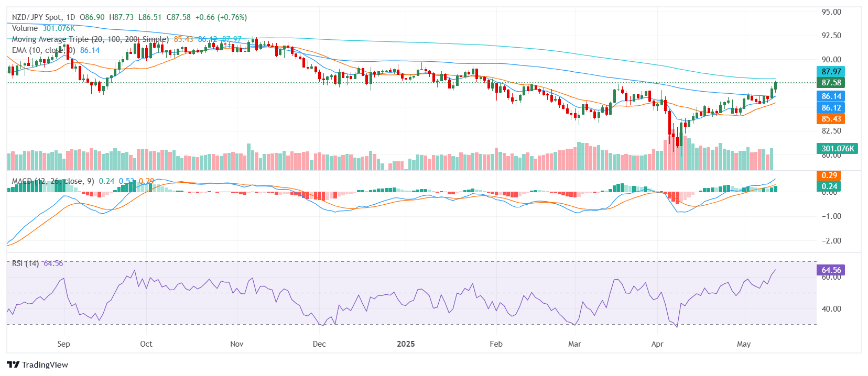Click the orange 0.29 MACD signal tag

829,175
